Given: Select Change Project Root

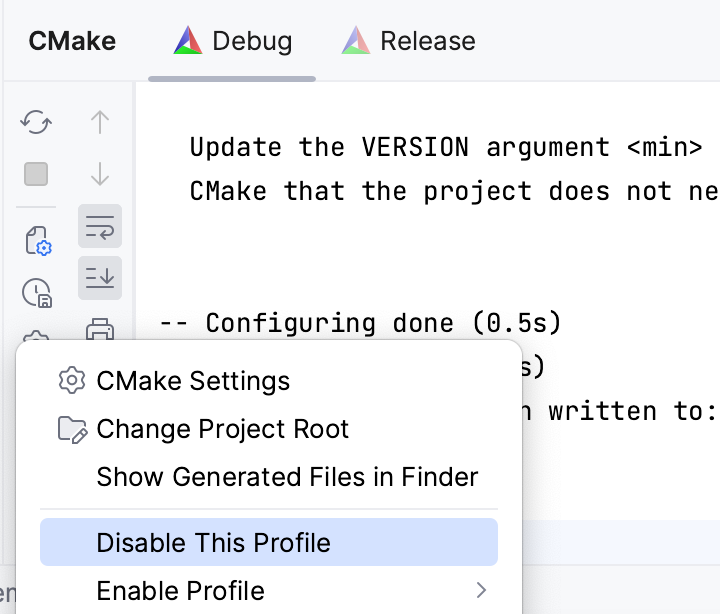Looking at the screenshot, I should 222,430.
